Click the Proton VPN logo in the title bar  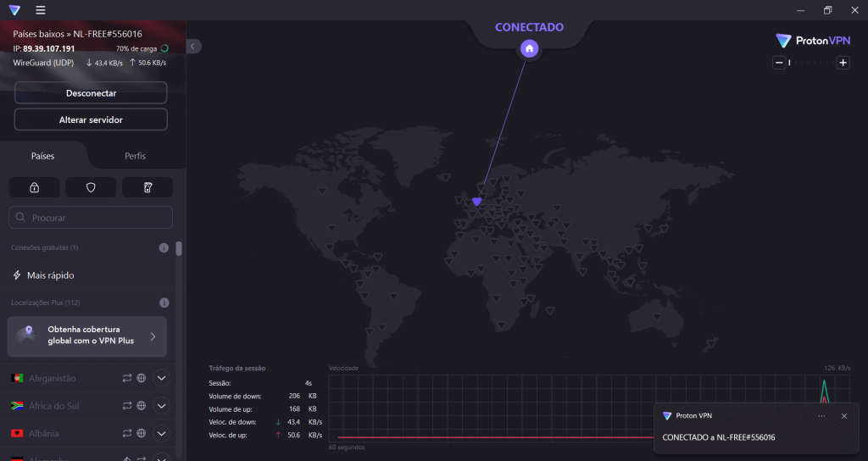[x=15, y=10]
